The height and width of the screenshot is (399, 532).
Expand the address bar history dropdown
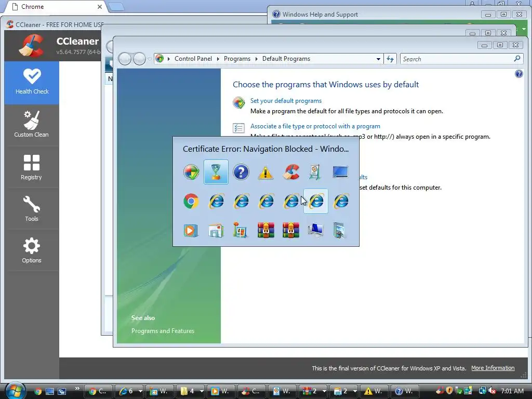click(378, 59)
